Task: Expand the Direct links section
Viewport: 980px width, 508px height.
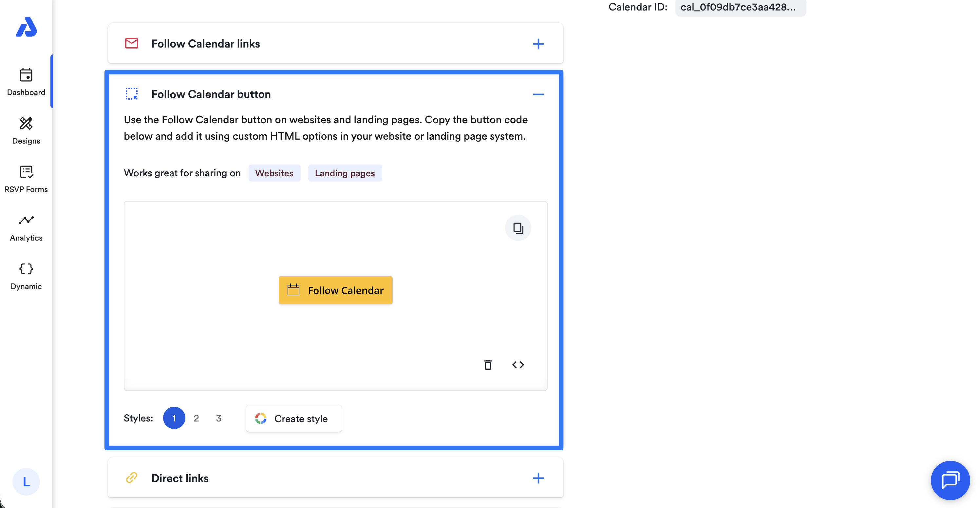Action: (x=538, y=478)
